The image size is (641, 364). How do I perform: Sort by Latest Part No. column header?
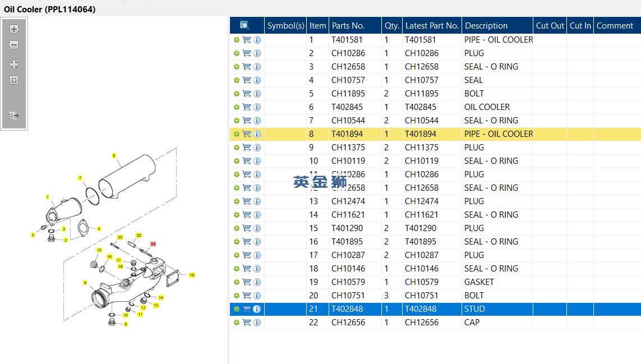[432, 25]
